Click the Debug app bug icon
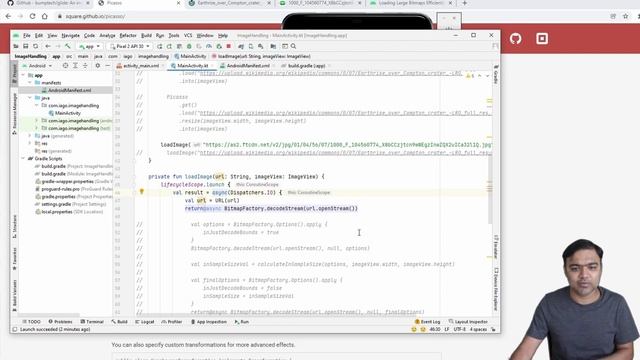 coord(189,46)
